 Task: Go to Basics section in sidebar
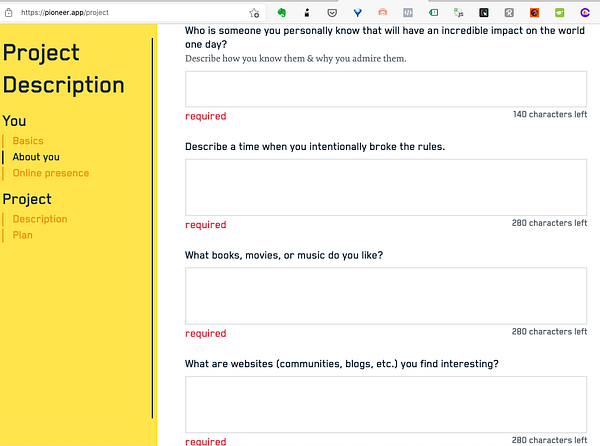pos(28,141)
